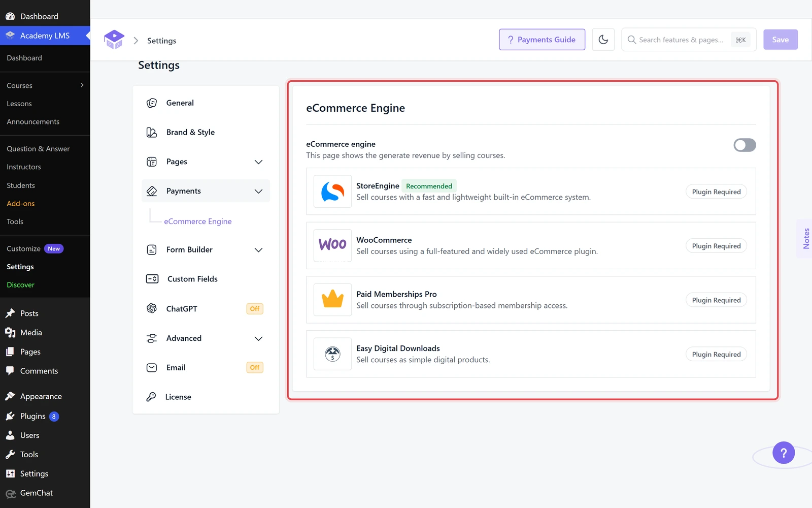This screenshot has width=812, height=508.
Task: Expand the Form Builder chevron
Action: (x=258, y=250)
